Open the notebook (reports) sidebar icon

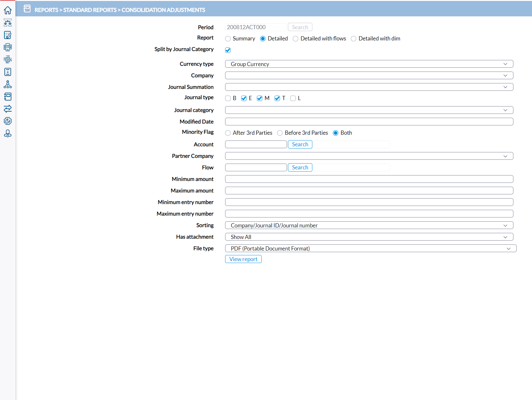click(8, 97)
